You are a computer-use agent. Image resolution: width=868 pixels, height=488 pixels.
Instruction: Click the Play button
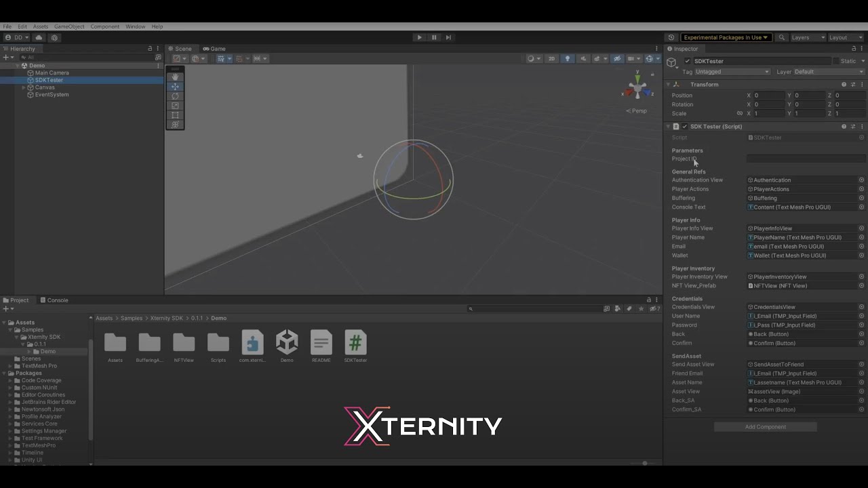[420, 37]
